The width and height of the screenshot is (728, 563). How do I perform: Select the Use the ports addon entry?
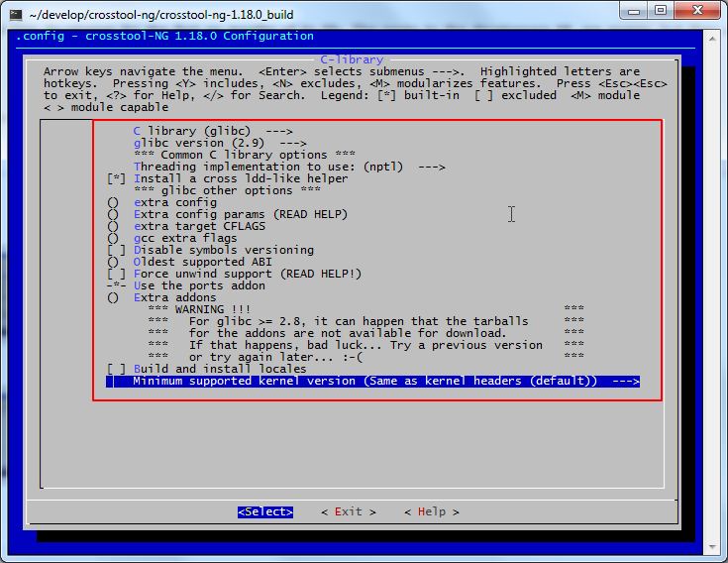[x=186, y=285]
